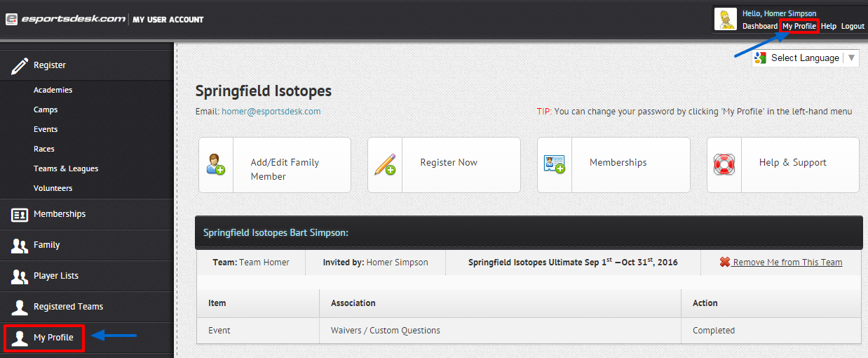Viewport: 868px width, 358px height.
Task: Open Add/Edit Family Member button
Action: [275, 165]
